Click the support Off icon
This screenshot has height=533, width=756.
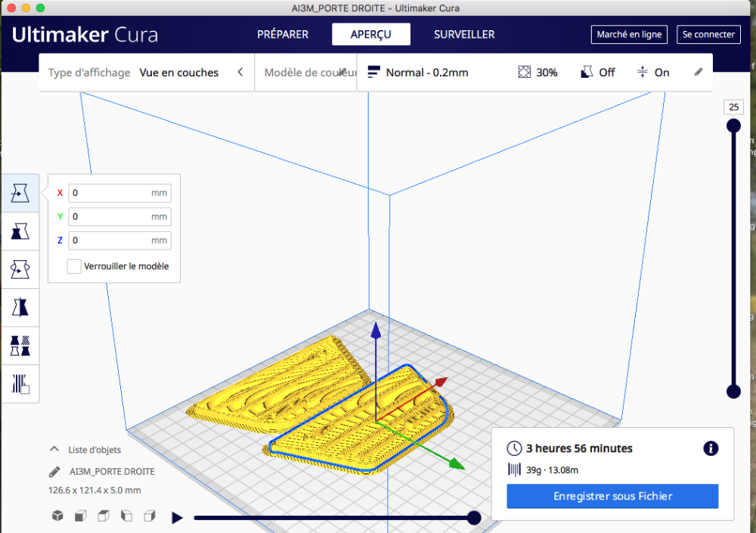click(587, 72)
